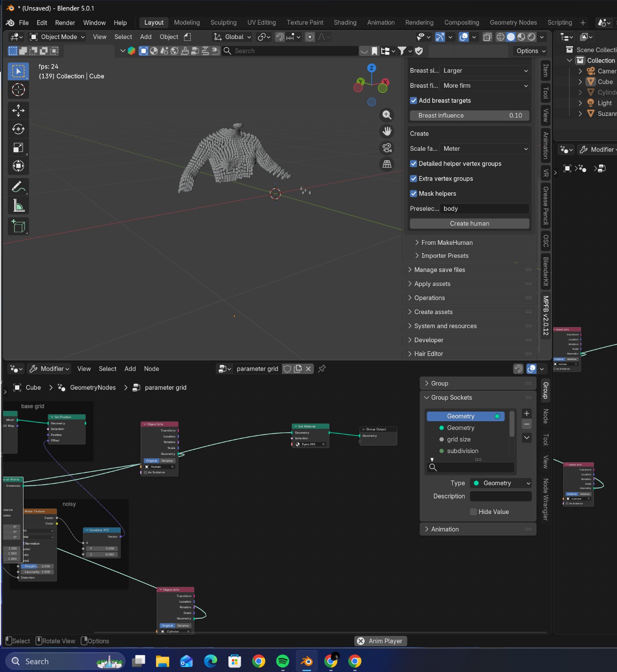Pin the parameter grid node tree
The height and width of the screenshot is (672, 617).
coord(322,369)
